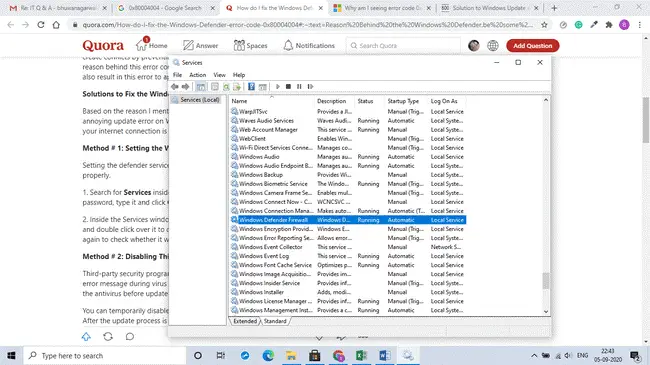This screenshot has width=650, height=365.
Task: Sort by Name column header
Action: coord(272,101)
